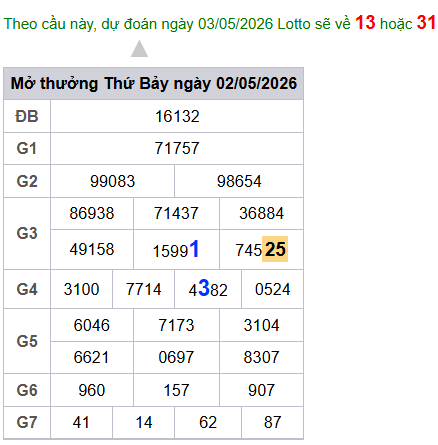Click the G4 result 0524
The width and height of the screenshot is (438, 445).
click(x=272, y=289)
